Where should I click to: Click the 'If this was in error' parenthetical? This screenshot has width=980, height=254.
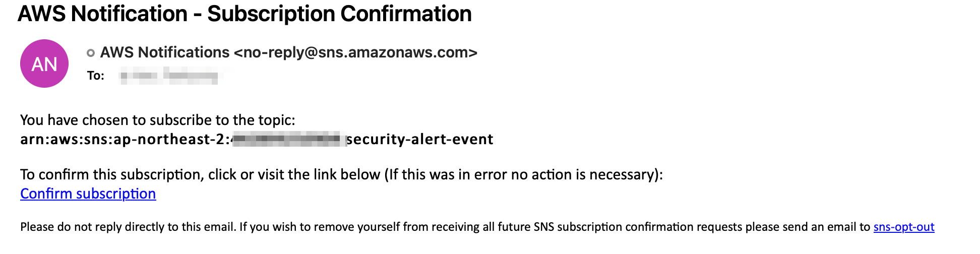click(x=524, y=174)
